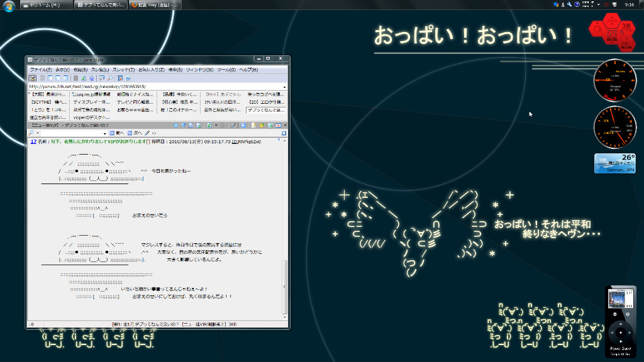
Task: Open the ツール(O) menu
Action: (226, 70)
